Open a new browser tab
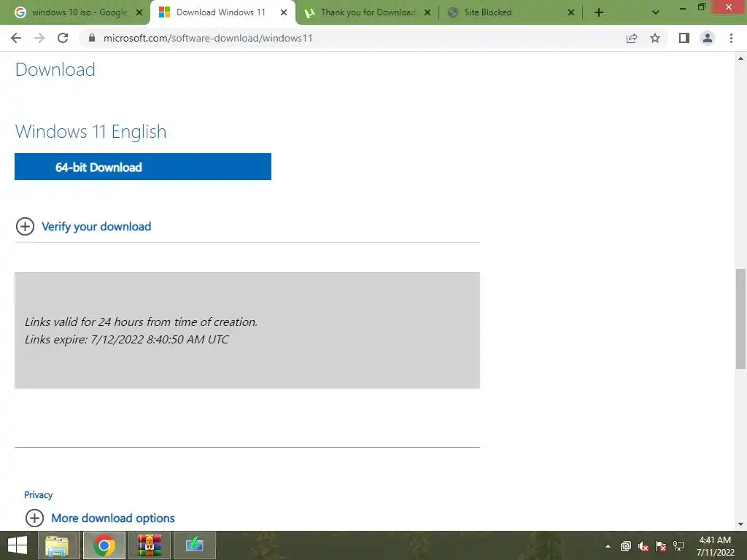Viewport: 747px width, 560px height. [x=599, y=13]
